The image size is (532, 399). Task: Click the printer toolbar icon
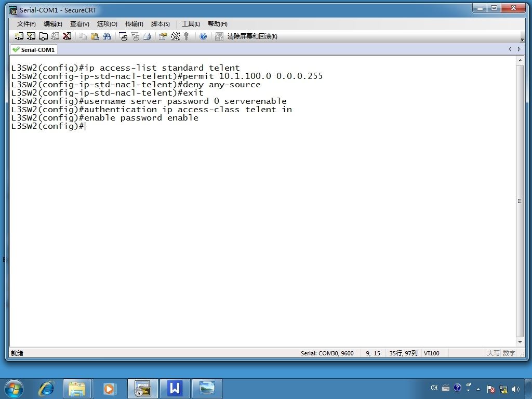(x=147, y=36)
